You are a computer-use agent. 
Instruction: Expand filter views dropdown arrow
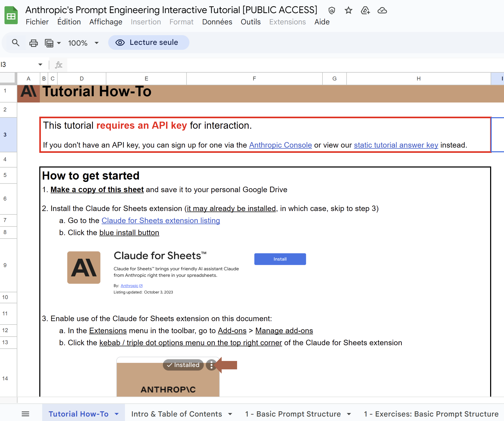[59, 43]
